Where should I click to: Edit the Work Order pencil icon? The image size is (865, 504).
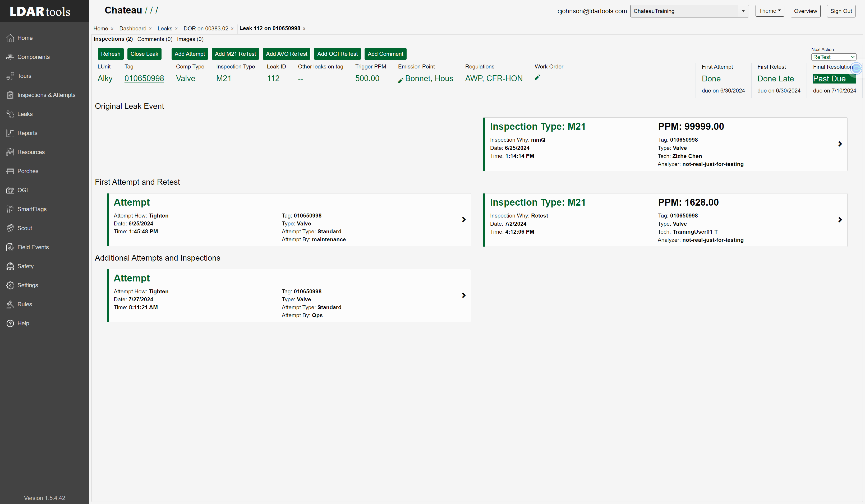pyautogui.click(x=537, y=77)
